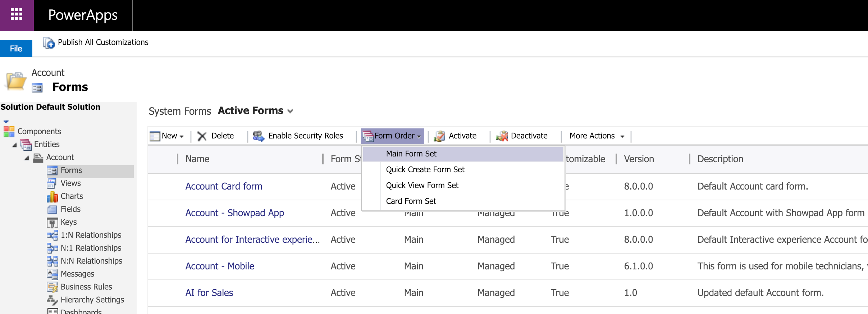Image resolution: width=868 pixels, height=314 pixels.
Task: Click the Deactivate icon in toolbar
Action: coord(502,136)
